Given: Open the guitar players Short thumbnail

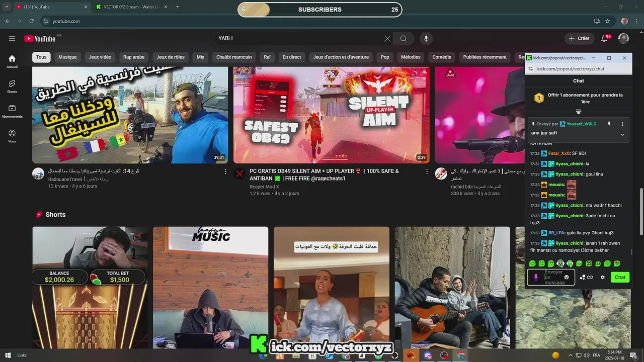Looking at the screenshot, I should pos(452,288).
